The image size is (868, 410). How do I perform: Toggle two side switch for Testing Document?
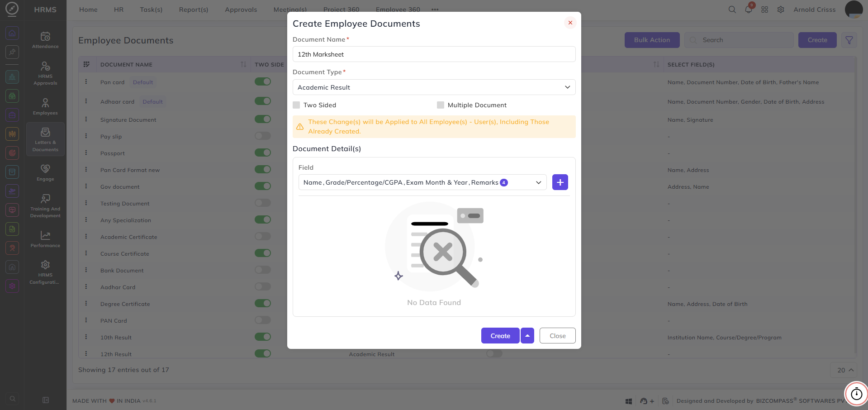263,203
